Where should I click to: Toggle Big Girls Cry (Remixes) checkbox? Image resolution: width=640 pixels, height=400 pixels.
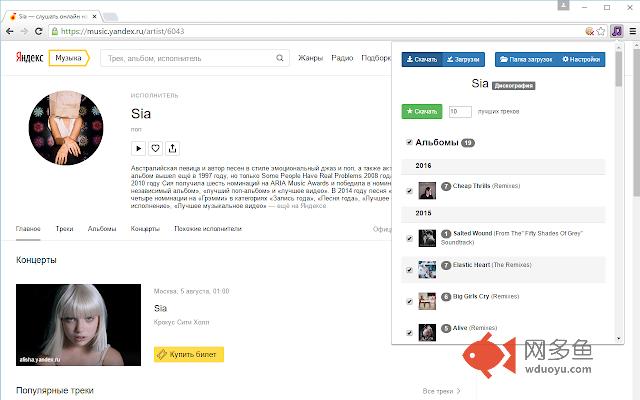[409, 302]
